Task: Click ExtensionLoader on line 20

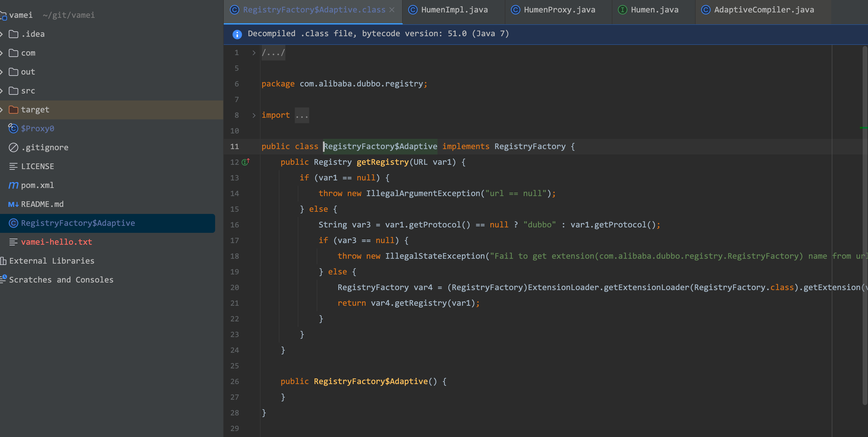Action: click(563, 287)
